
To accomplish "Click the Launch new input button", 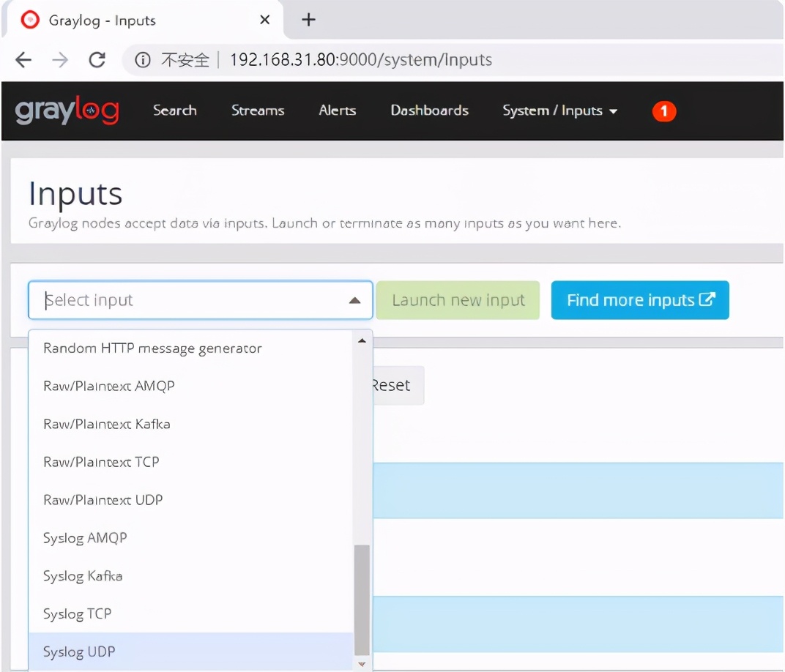I will coord(458,300).
